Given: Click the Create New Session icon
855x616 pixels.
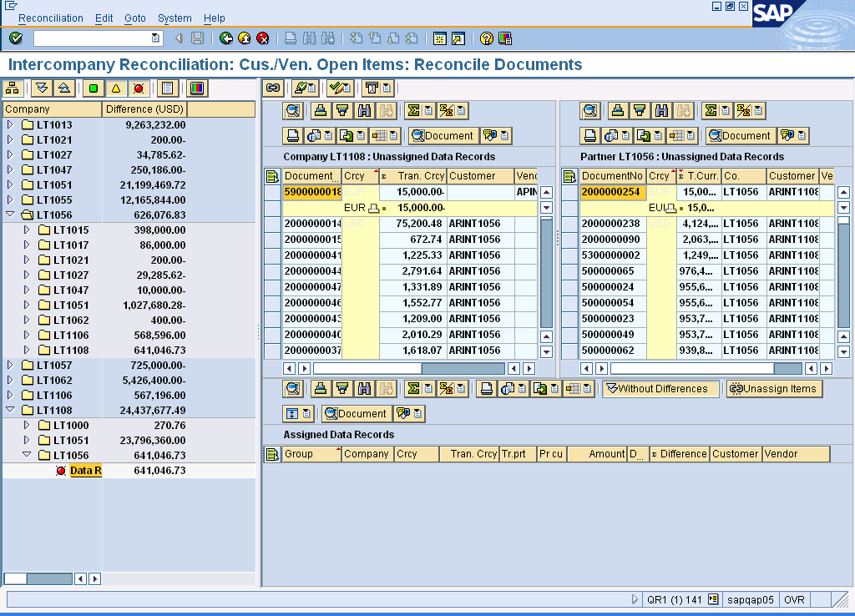Looking at the screenshot, I should point(439,38).
